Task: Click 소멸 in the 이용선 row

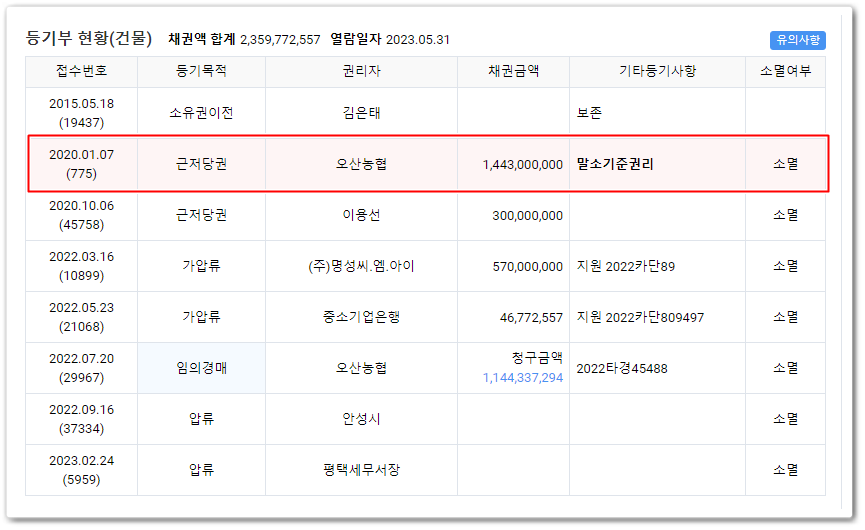Action: pos(785,215)
